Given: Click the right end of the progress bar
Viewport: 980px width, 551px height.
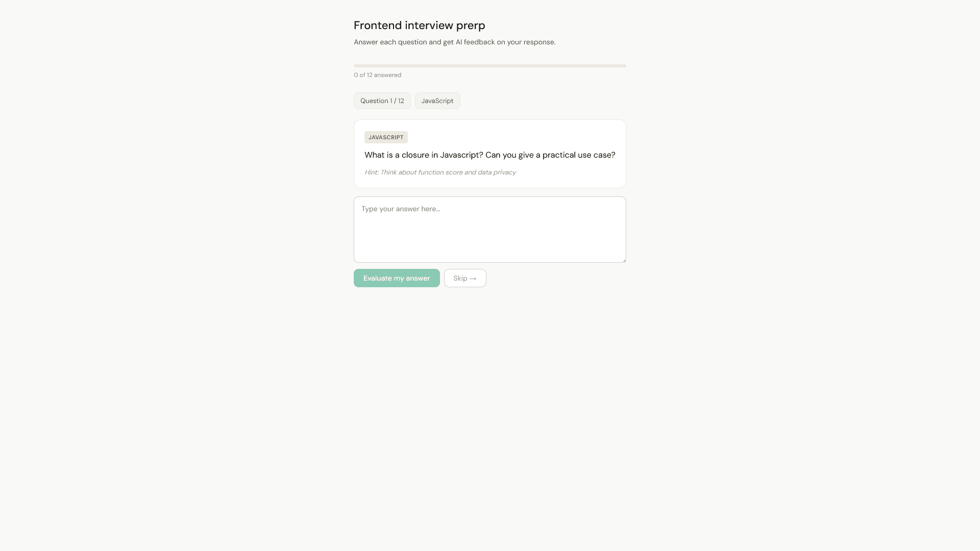Looking at the screenshot, I should click(623, 65).
